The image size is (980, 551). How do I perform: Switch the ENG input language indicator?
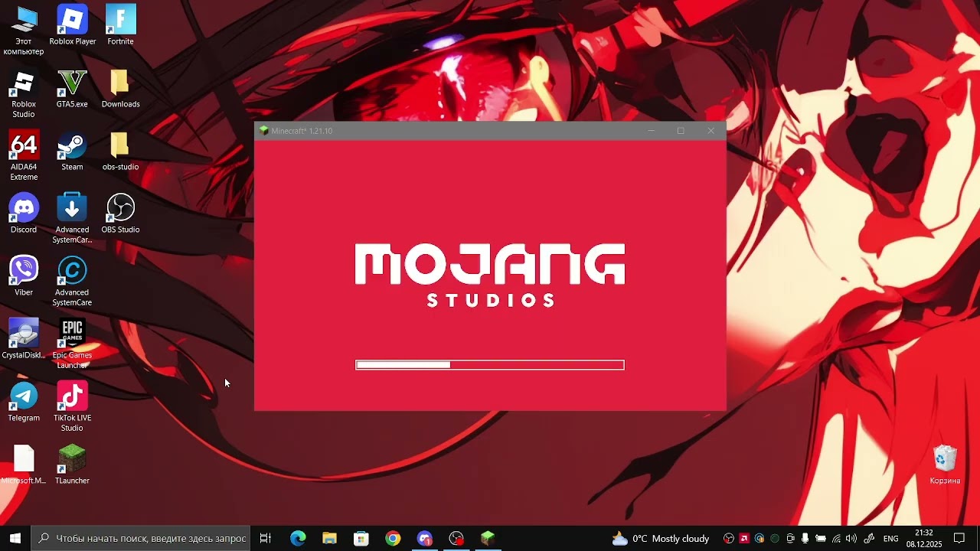(891, 539)
